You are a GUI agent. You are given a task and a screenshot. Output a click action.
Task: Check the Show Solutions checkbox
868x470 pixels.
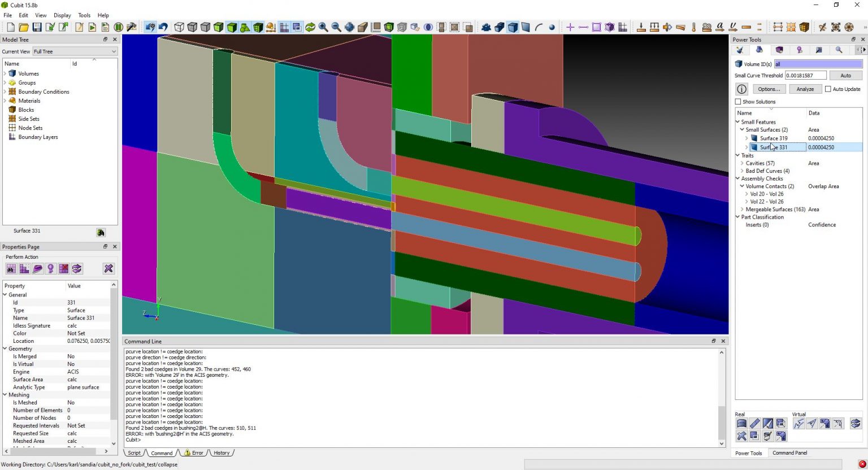[x=738, y=102]
